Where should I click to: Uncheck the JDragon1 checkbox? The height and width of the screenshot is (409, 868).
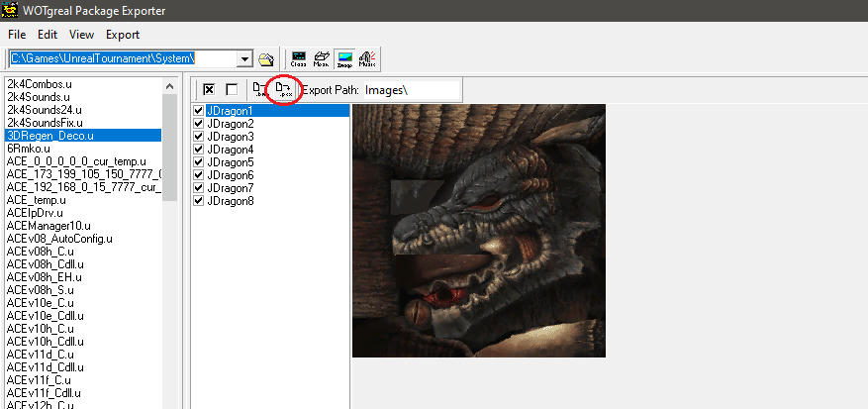pos(199,111)
